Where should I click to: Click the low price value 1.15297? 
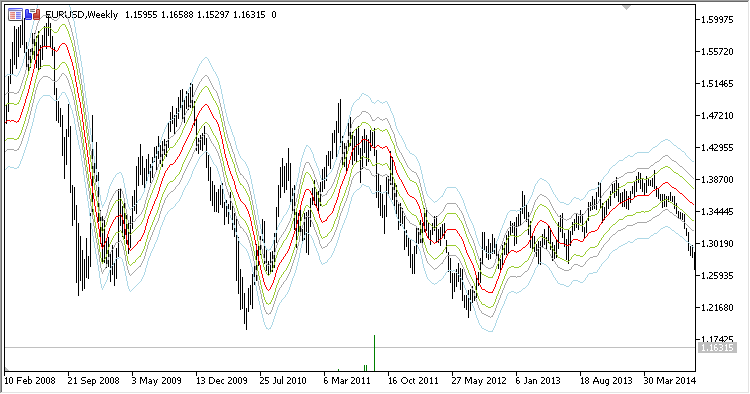coord(213,15)
